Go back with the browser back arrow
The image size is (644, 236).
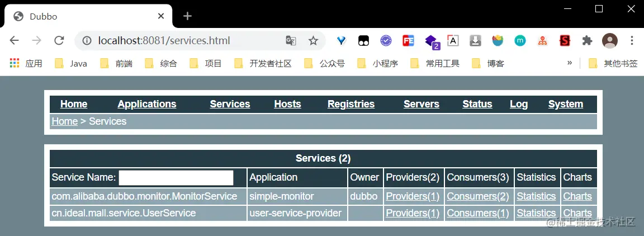pos(15,40)
